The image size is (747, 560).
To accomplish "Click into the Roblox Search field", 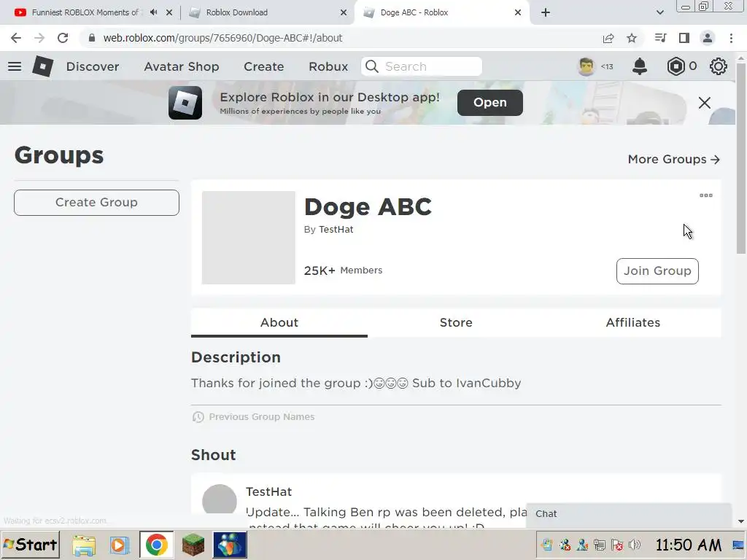I will pos(422,66).
